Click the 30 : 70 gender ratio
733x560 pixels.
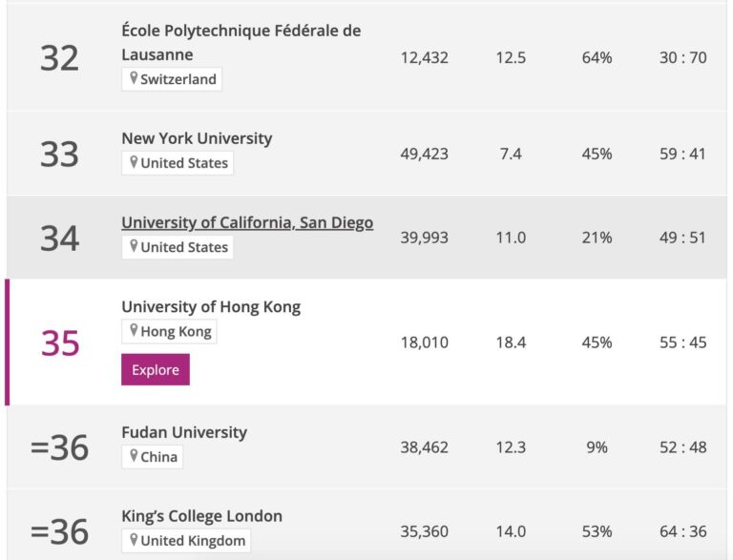pyautogui.click(x=683, y=57)
